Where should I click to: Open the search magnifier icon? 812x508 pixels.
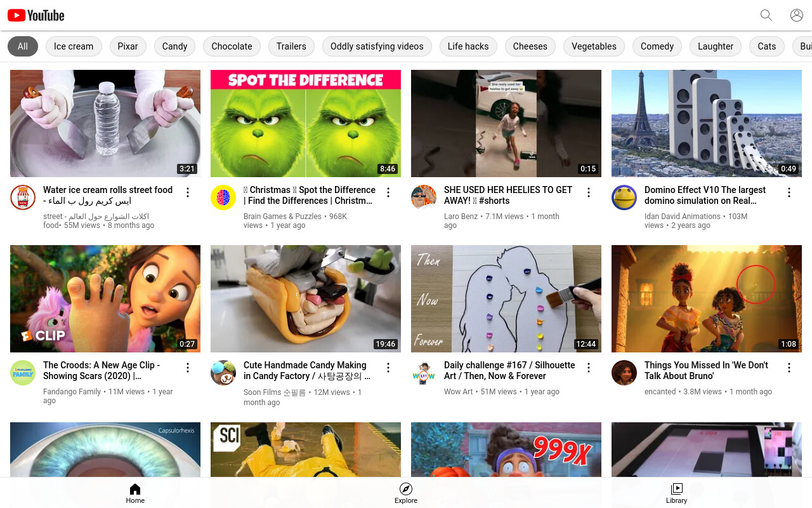click(766, 15)
